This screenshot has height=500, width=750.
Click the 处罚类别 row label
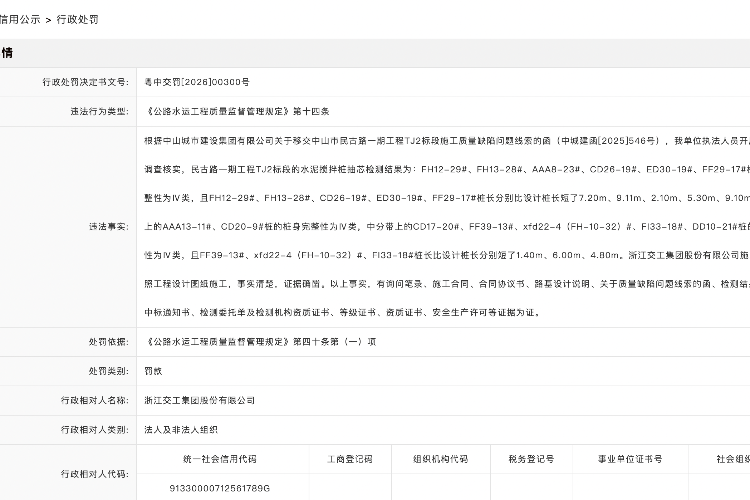coord(107,371)
